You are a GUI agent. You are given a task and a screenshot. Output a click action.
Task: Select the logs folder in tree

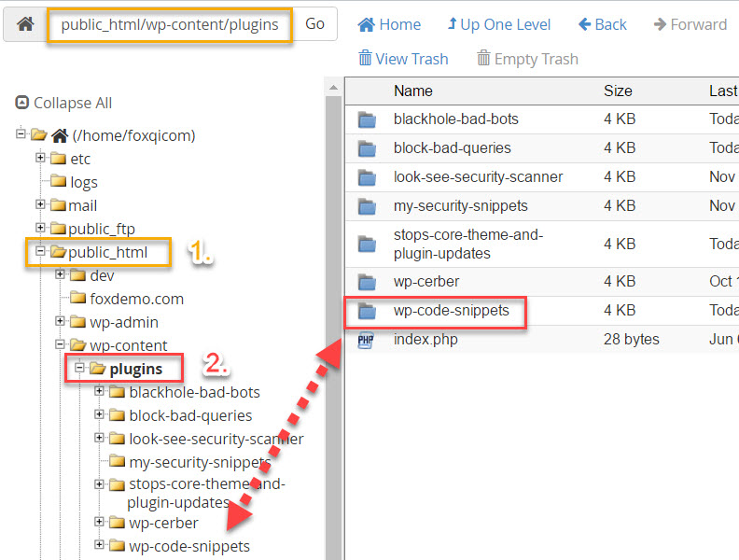coord(84,182)
